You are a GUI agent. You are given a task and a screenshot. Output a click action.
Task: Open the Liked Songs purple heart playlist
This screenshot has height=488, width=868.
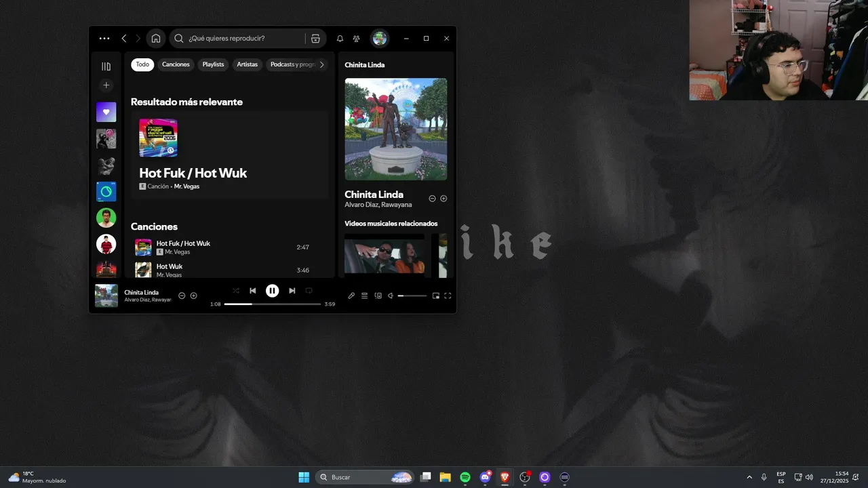click(106, 112)
